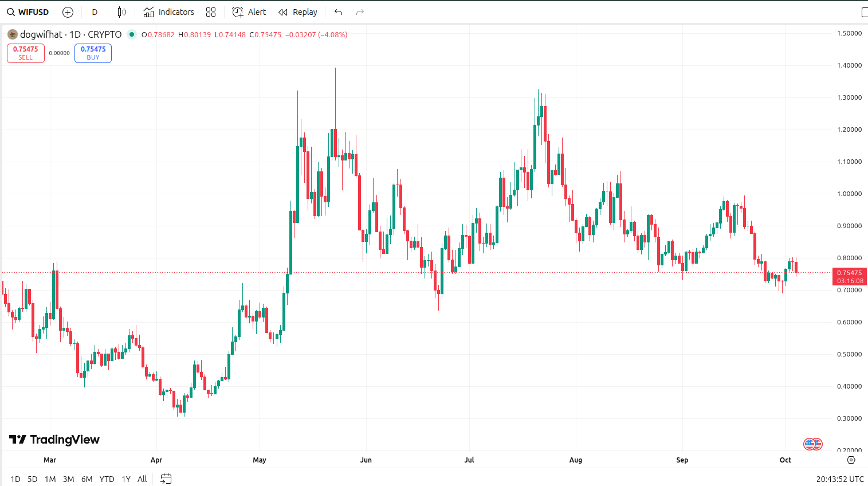This screenshot has width=868, height=486.
Task: Open indicator templates grid icon
Action: tap(211, 12)
